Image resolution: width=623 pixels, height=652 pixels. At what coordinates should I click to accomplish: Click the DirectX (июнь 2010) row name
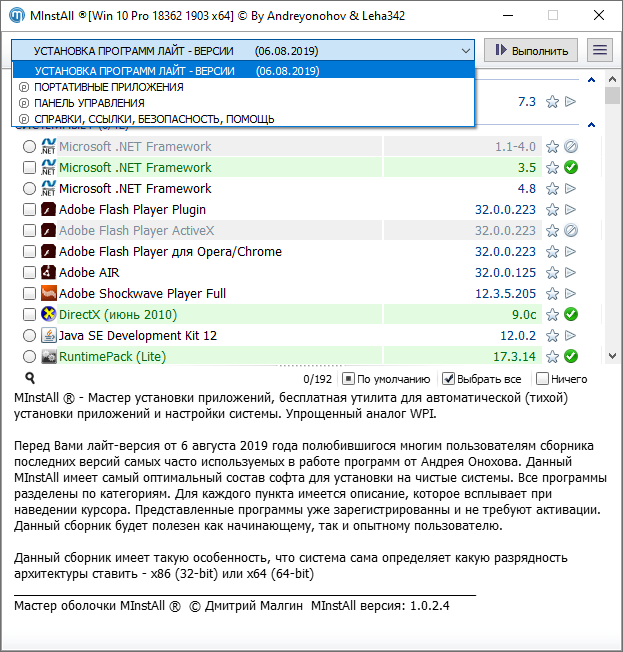click(118, 315)
